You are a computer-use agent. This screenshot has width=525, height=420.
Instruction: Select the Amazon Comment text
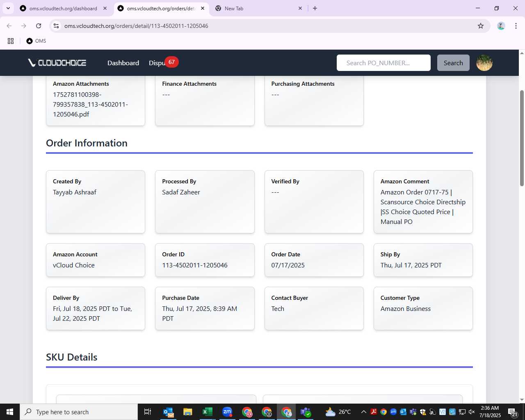[x=423, y=207]
